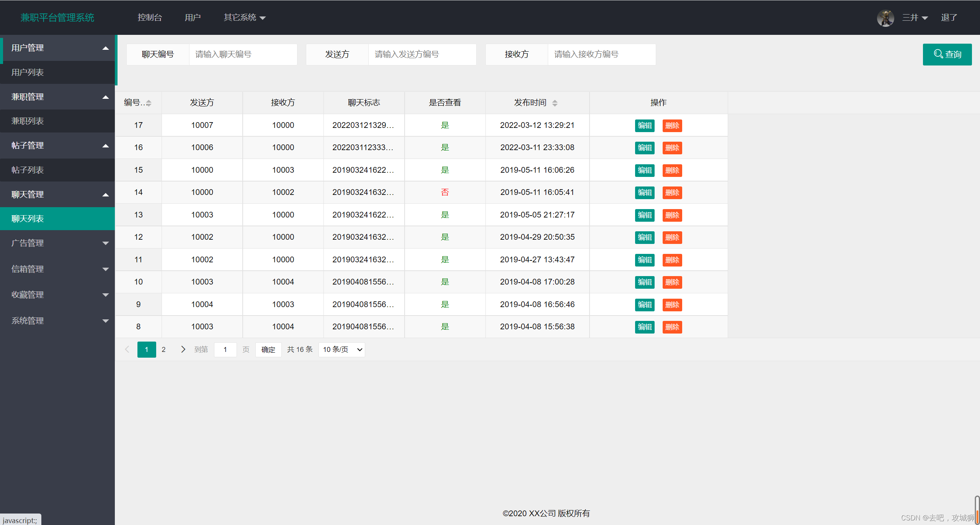The width and height of the screenshot is (980, 525).
Task: Sort by 发布时间 column sort arrows
Action: (x=555, y=103)
